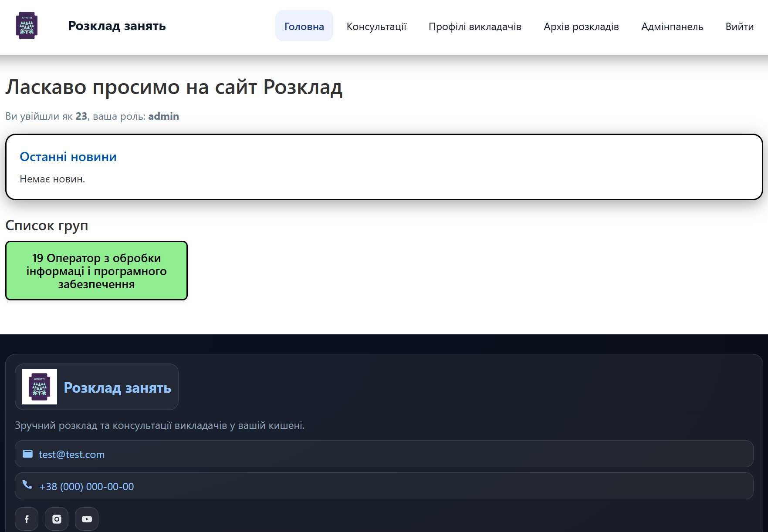768x532 pixels.
Task: Click the phone handset icon in footer
Action: pyautogui.click(x=27, y=485)
